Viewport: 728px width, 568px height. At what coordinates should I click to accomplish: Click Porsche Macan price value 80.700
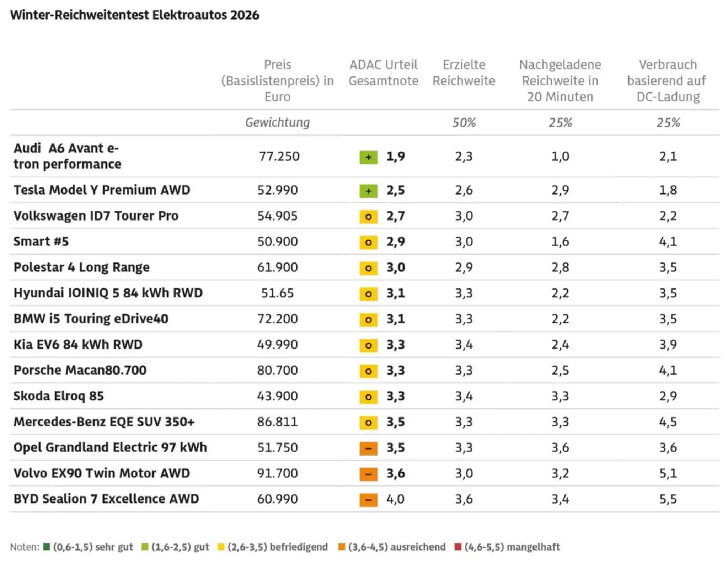point(277,371)
